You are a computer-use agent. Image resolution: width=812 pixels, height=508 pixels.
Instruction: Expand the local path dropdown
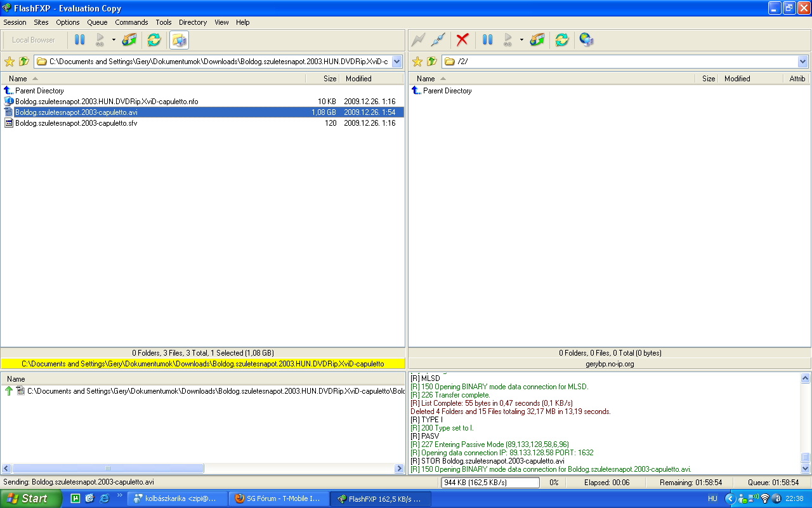[397, 62]
